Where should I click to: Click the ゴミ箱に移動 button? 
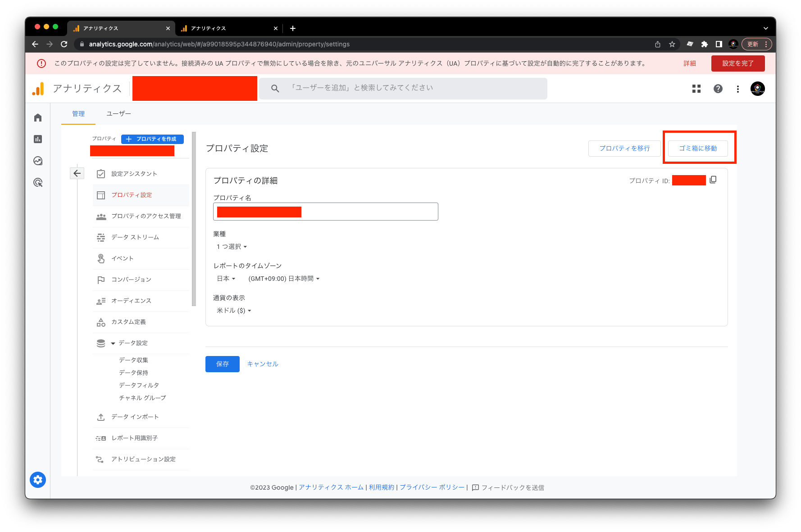point(698,148)
